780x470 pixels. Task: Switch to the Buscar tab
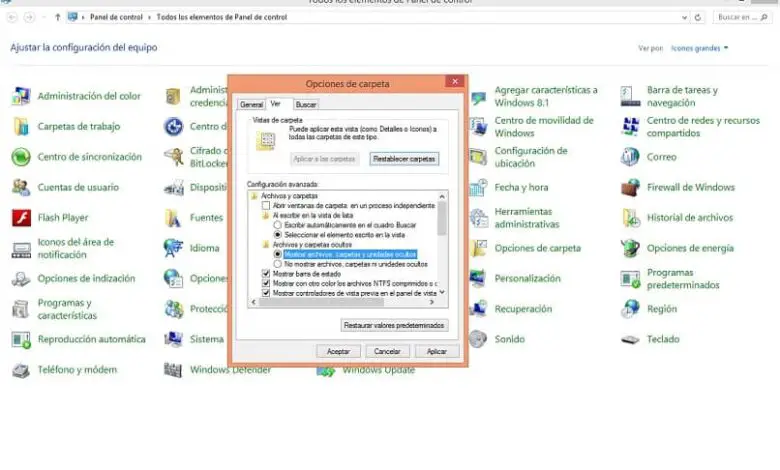(305, 104)
